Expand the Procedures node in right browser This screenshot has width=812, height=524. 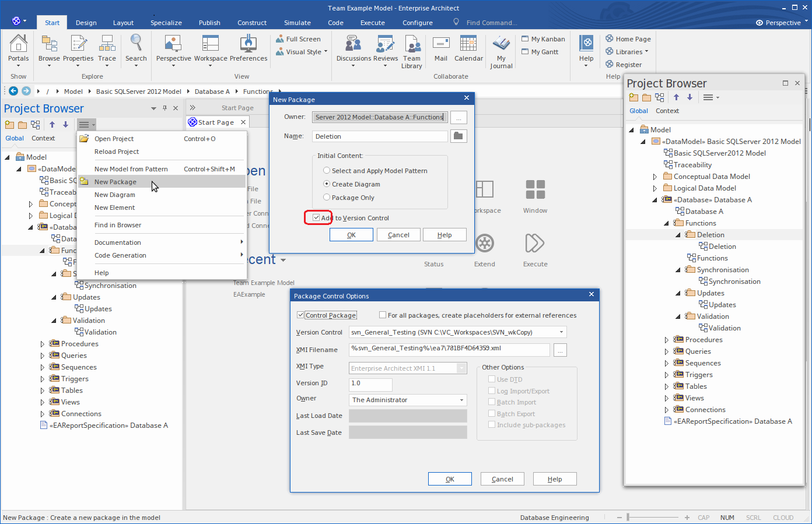pyautogui.click(x=667, y=340)
